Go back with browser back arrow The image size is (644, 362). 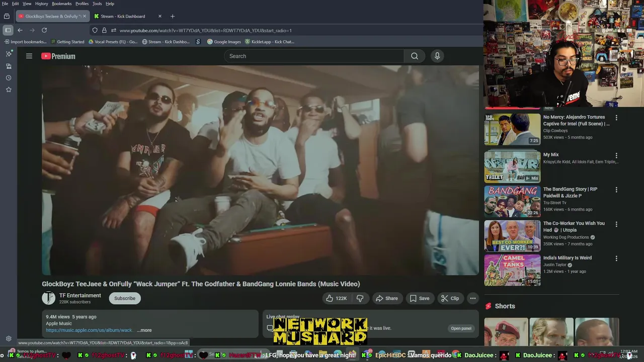pyautogui.click(x=20, y=30)
